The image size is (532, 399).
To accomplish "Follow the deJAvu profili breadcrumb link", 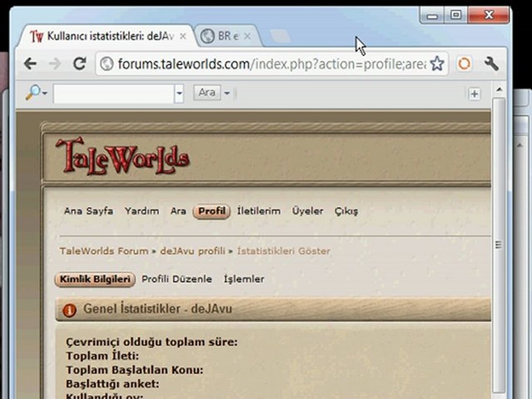I will pyautogui.click(x=192, y=251).
